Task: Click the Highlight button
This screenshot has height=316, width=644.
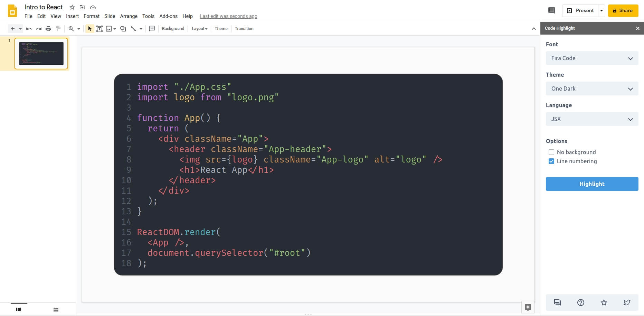Action: coord(592,184)
